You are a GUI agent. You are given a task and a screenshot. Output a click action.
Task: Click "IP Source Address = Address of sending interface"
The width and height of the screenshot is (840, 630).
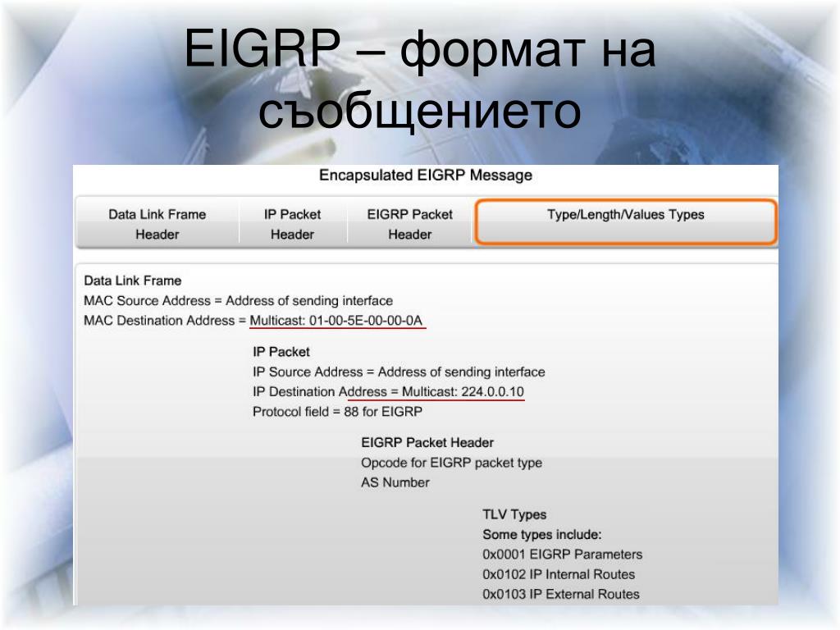[399, 372]
